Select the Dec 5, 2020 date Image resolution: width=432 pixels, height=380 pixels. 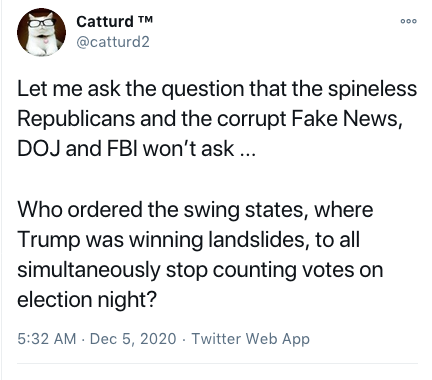coord(133,339)
